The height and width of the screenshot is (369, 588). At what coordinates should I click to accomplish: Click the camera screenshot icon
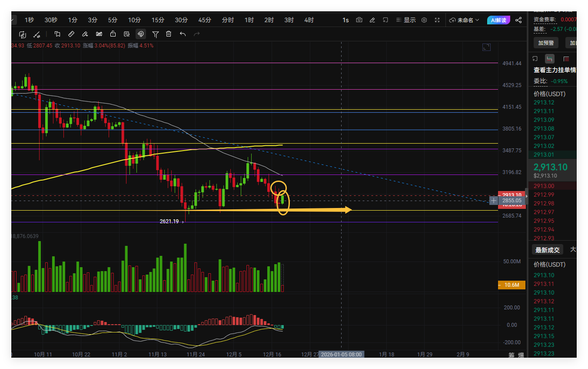[359, 20]
